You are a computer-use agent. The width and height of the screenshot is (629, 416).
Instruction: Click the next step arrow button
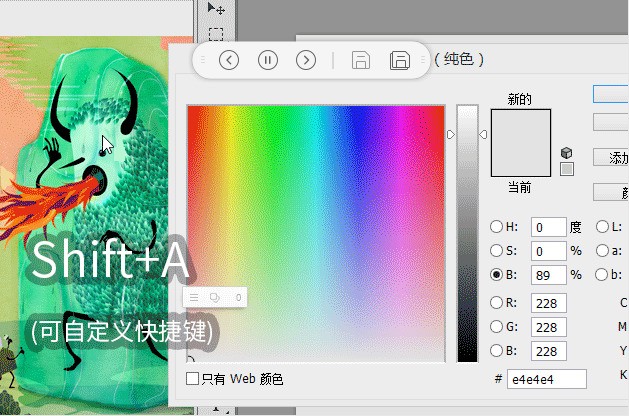tap(306, 60)
